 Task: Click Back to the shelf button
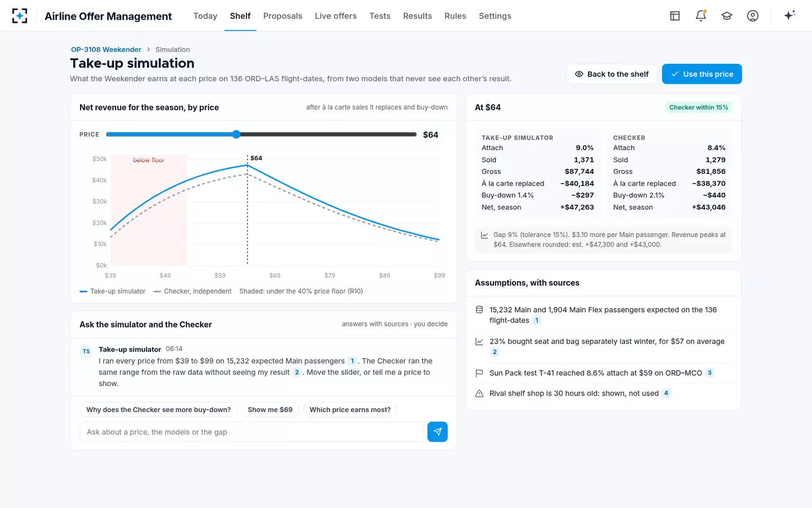(612, 74)
